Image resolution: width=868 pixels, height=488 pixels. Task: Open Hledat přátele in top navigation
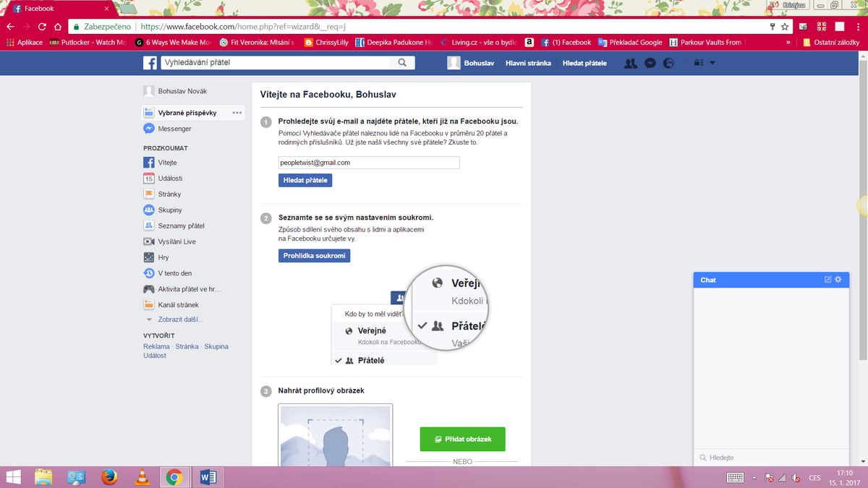click(584, 64)
